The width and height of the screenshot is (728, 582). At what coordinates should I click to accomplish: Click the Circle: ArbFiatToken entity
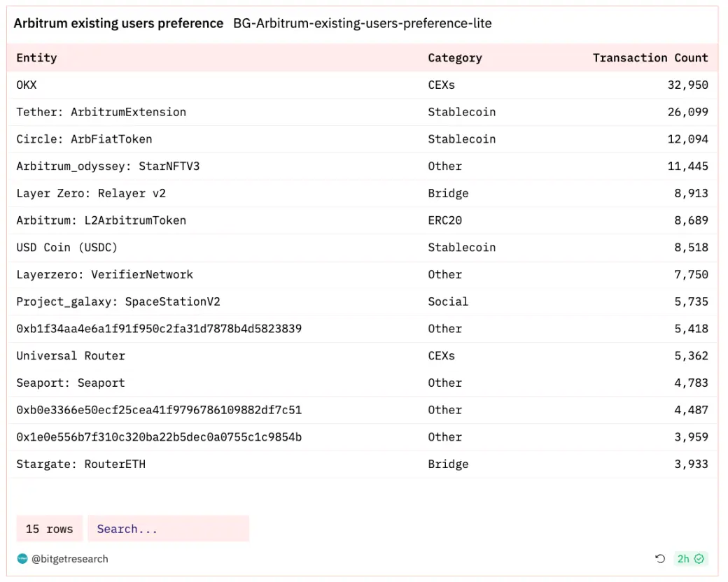coord(84,139)
